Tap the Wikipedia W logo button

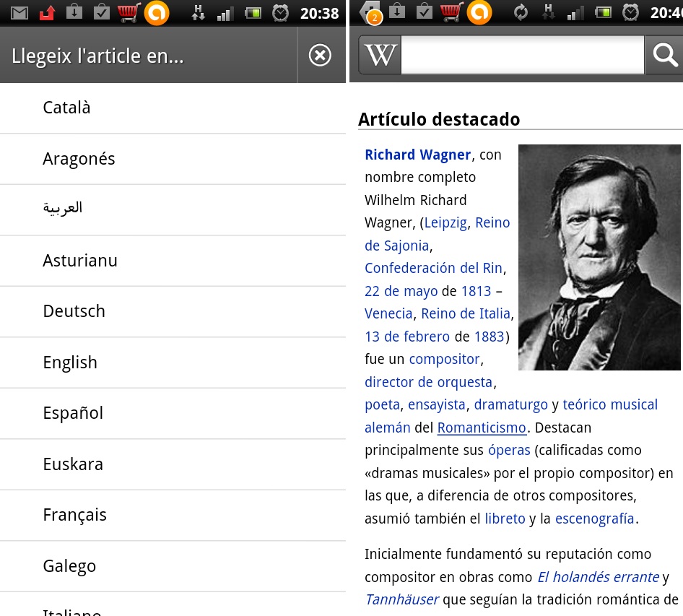380,55
